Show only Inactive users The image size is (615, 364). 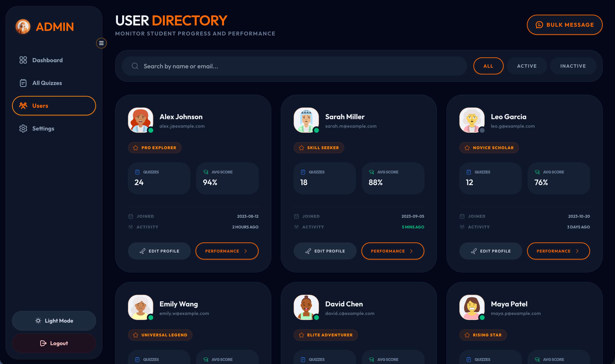(573, 66)
